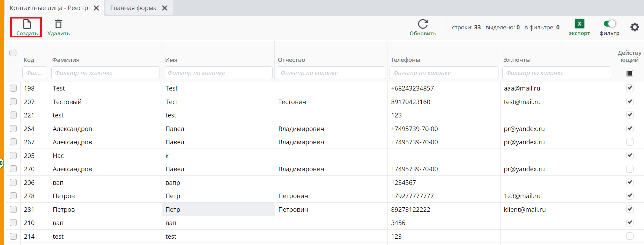Close the Главная форма tab
The image size is (644, 245).
(165, 8)
